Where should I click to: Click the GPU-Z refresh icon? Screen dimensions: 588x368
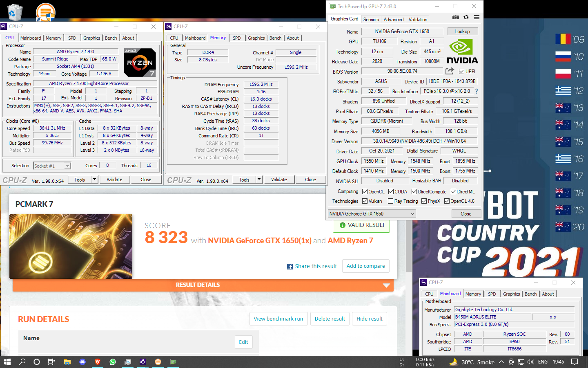coord(466,17)
